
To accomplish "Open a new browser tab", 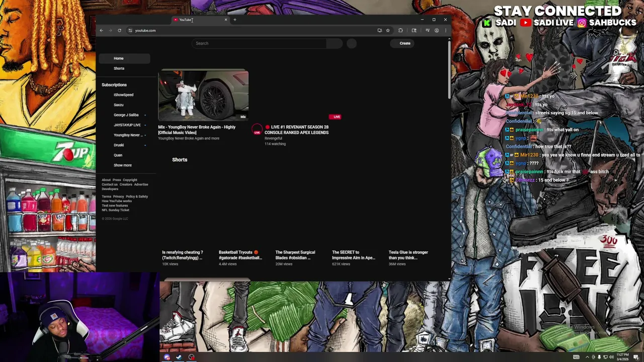I will coord(234,20).
